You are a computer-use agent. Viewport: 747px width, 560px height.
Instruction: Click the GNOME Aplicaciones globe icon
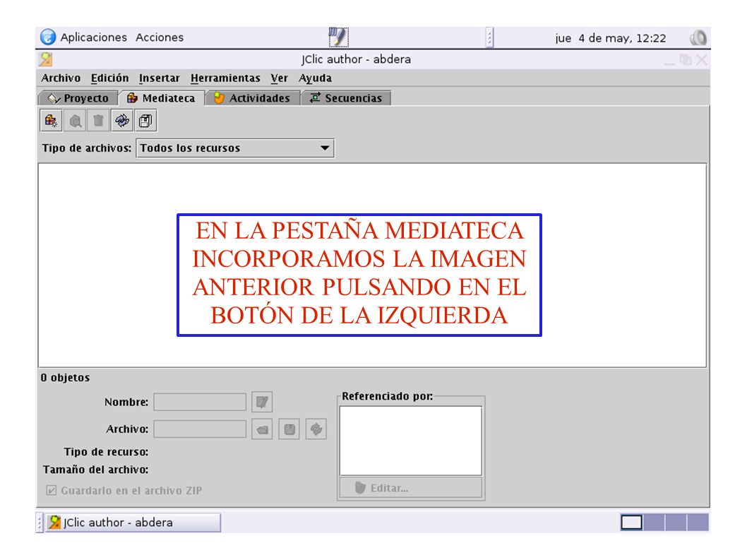tap(47, 37)
